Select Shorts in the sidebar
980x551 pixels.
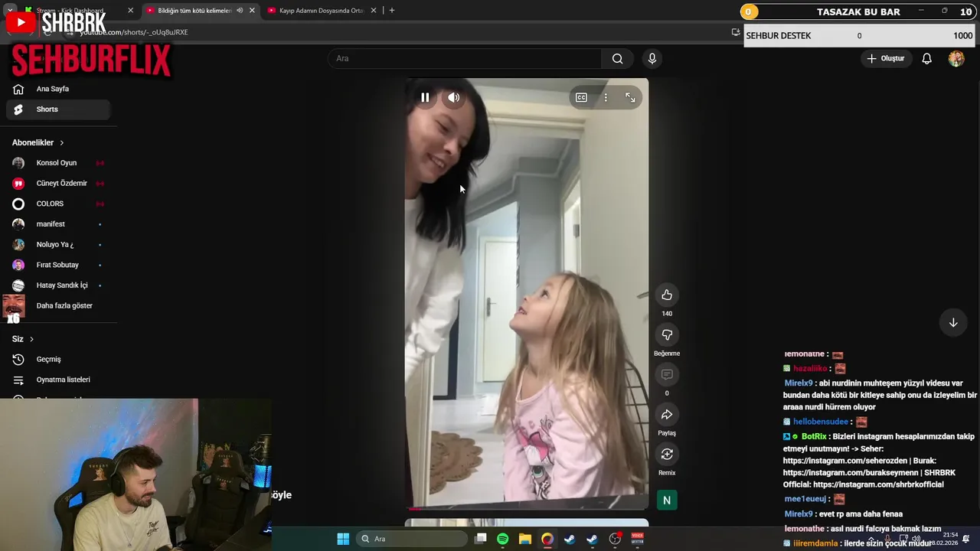pyautogui.click(x=58, y=109)
